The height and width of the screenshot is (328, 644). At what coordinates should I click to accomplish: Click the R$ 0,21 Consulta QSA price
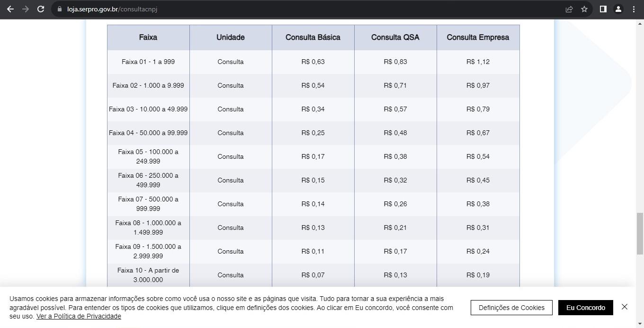(x=395, y=228)
